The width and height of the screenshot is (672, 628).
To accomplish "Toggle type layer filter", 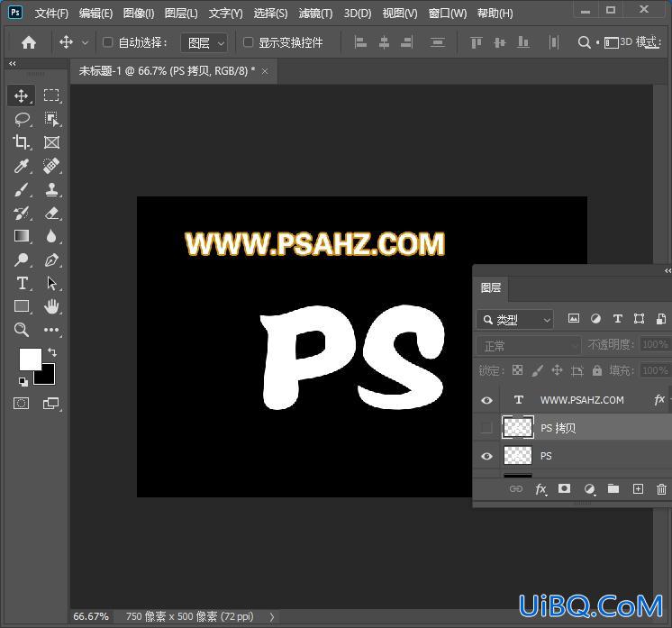I will coord(618,318).
